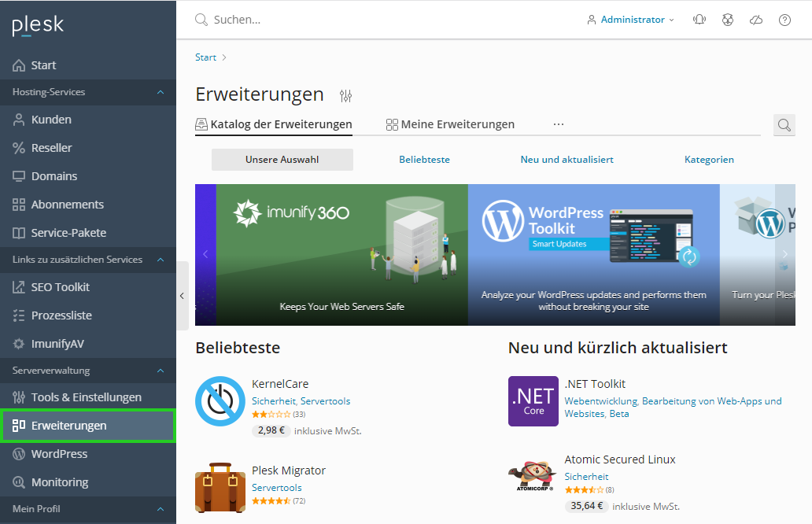Open the Atomic Secured Linux title
812x524 pixels.
point(620,459)
